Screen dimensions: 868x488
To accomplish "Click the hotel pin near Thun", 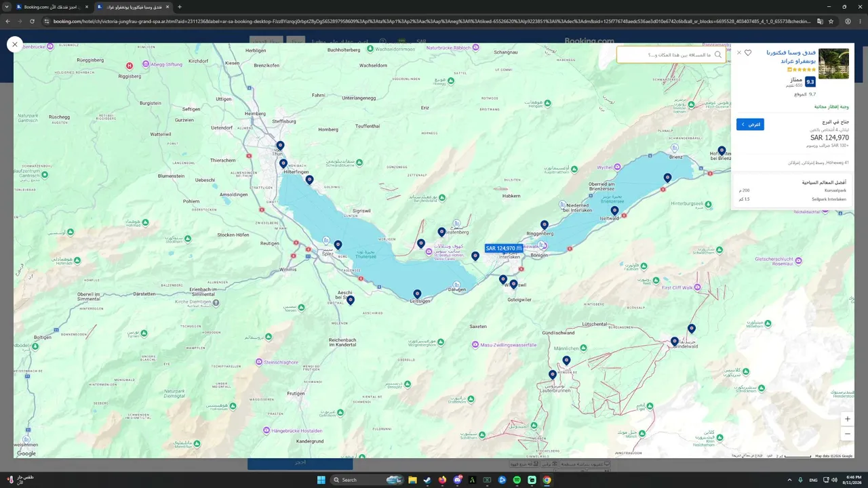I will coord(280,146).
